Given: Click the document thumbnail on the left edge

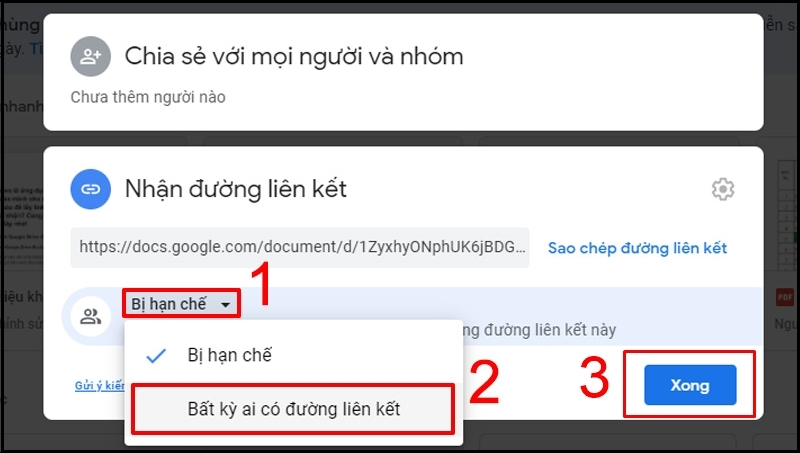Looking at the screenshot, I should click(x=21, y=226).
